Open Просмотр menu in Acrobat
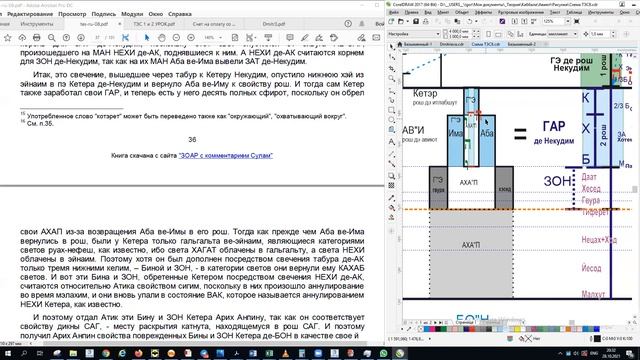The height and width of the screenshot is (360, 640). (72, 14)
